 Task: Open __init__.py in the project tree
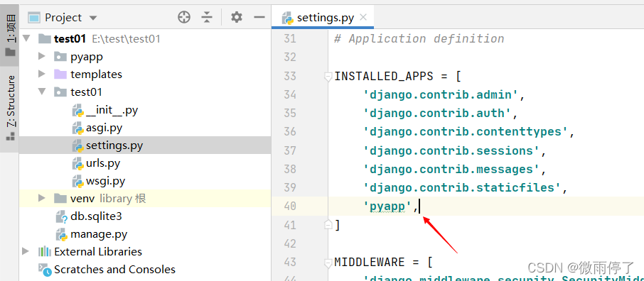click(x=112, y=110)
